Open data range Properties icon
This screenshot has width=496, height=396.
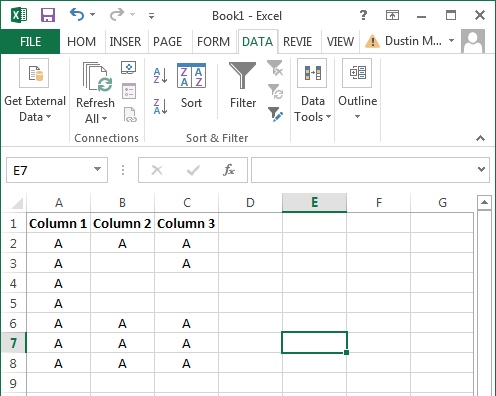tap(129, 91)
